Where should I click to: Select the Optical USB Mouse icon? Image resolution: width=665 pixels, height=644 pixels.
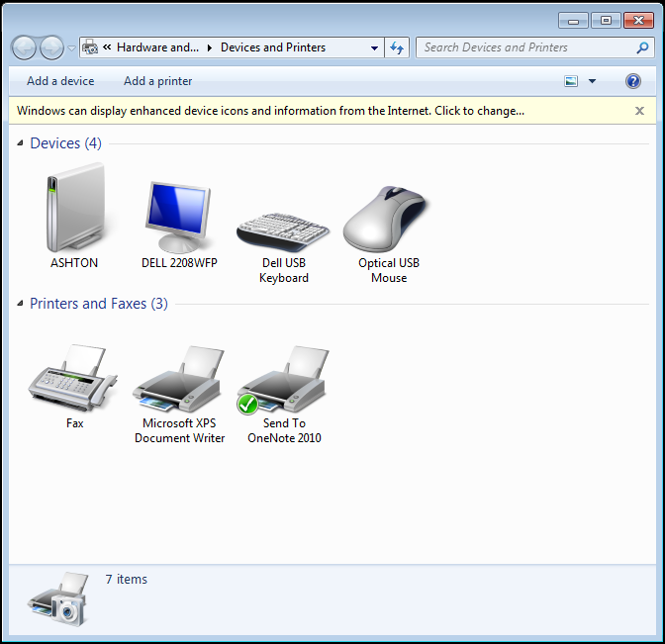385,219
